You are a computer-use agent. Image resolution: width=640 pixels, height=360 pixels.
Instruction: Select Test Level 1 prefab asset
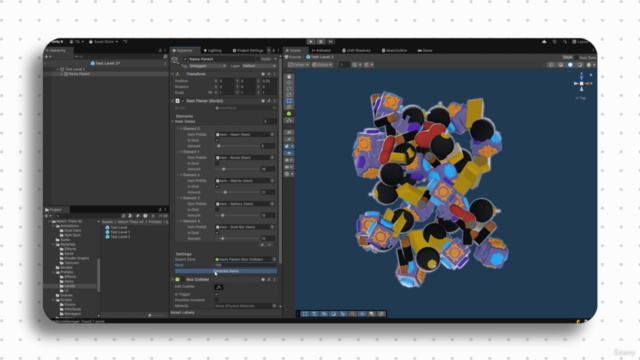(x=118, y=232)
